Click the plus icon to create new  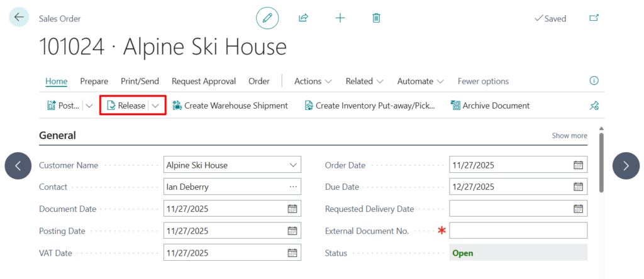tap(340, 18)
